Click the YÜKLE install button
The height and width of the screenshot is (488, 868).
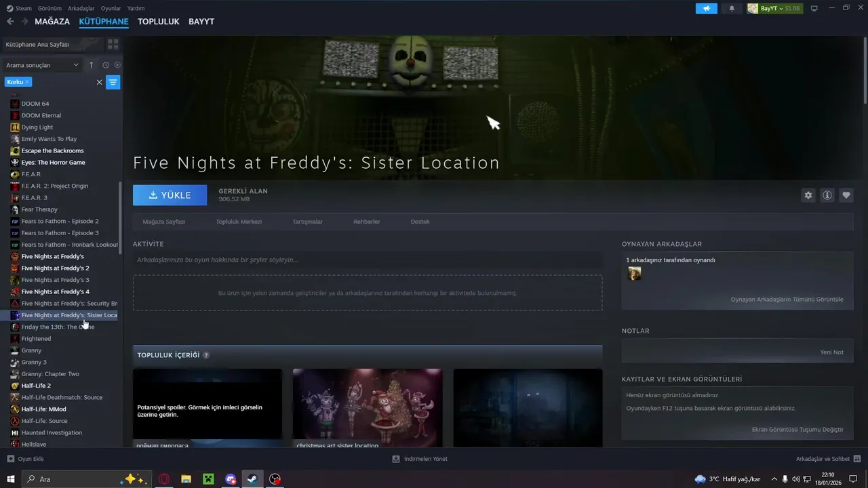click(170, 195)
